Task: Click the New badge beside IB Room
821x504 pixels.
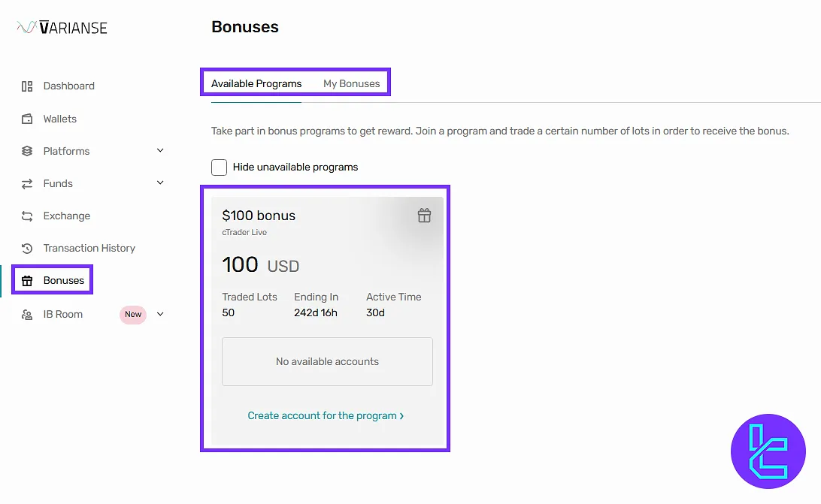Action: pos(133,315)
